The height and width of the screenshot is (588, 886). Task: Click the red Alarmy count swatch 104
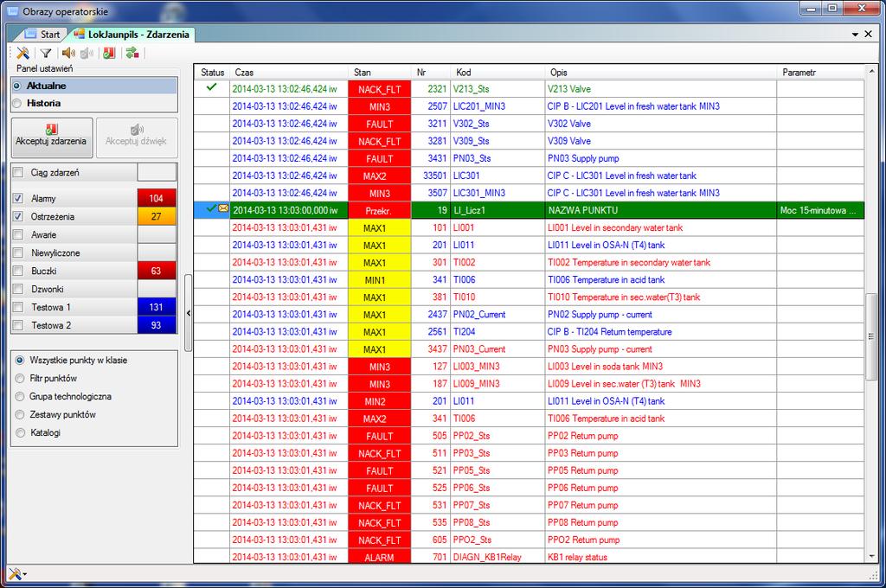[x=157, y=198]
